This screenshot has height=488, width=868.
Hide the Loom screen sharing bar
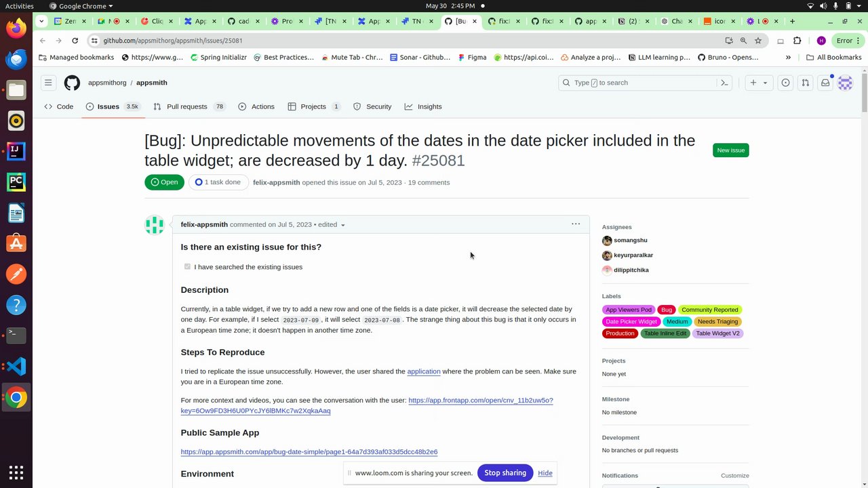click(545, 473)
